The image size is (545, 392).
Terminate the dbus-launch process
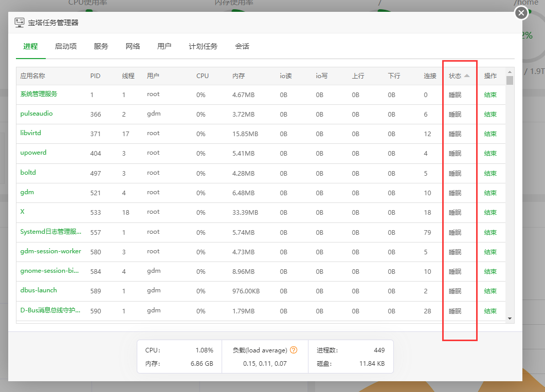point(490,291)
